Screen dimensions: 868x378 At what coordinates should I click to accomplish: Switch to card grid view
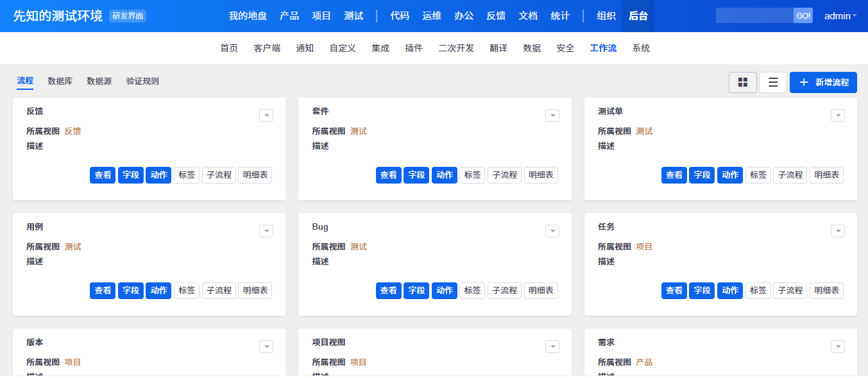[x=743, y=82]
